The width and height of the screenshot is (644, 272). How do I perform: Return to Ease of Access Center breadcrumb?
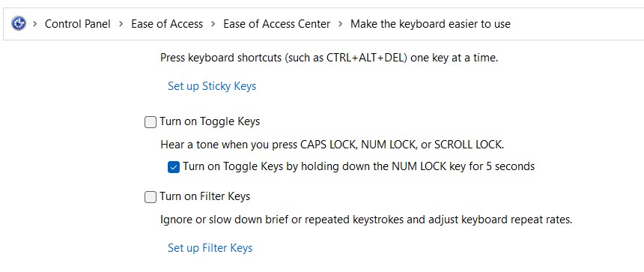tap(276, 24)
